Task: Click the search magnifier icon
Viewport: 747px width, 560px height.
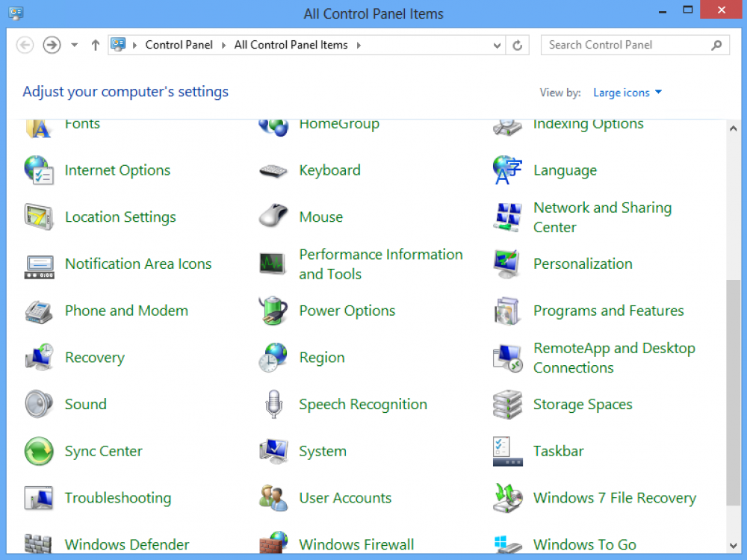Action: (x=716, y=46)
